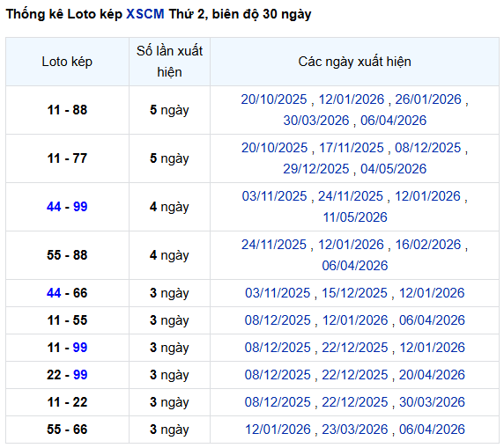Click 06/04/2026 in the 55 - 66 row
This screenshot has width=504, height=448.
point(432,430)
